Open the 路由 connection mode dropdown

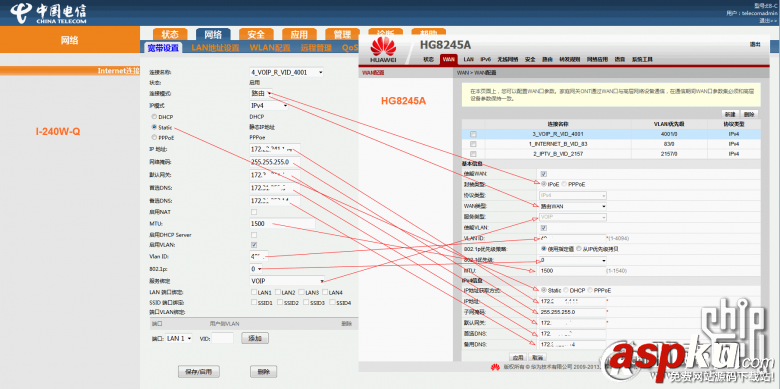pyautogui.click(x=261, y=93)
